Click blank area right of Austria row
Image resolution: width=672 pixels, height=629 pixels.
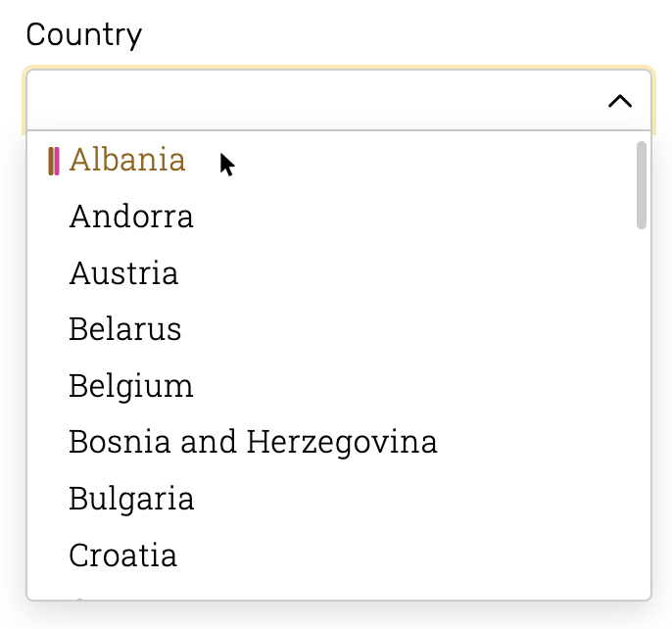click(x=403, y=272)
